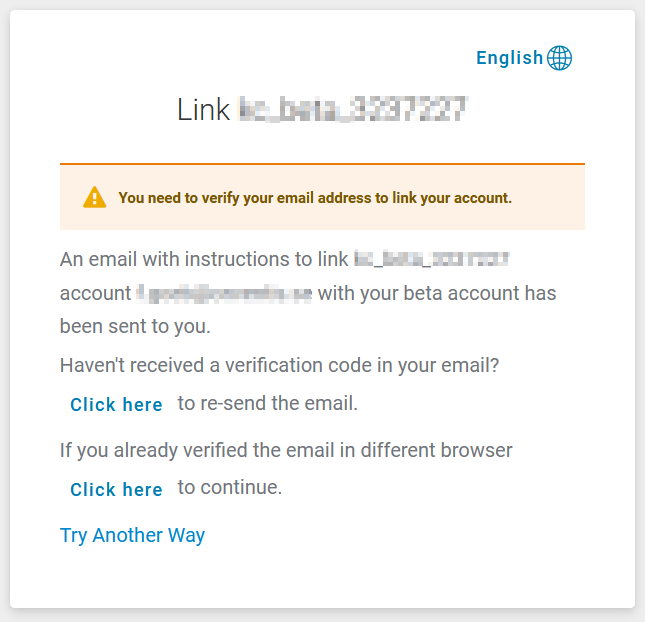The height and width of the screenshot is (622, 645).
Task: Click the globe language icon
Action: pos(560,58)
